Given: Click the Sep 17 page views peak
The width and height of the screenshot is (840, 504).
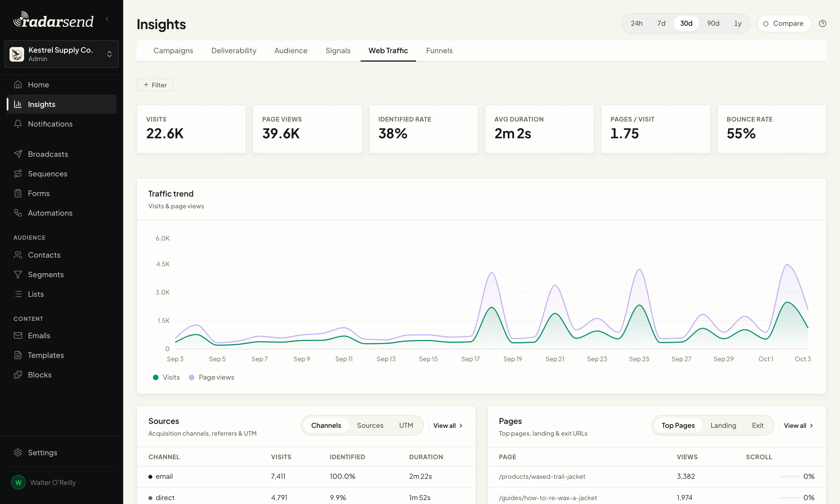Looking at the screenshot, I should (491, 273).
